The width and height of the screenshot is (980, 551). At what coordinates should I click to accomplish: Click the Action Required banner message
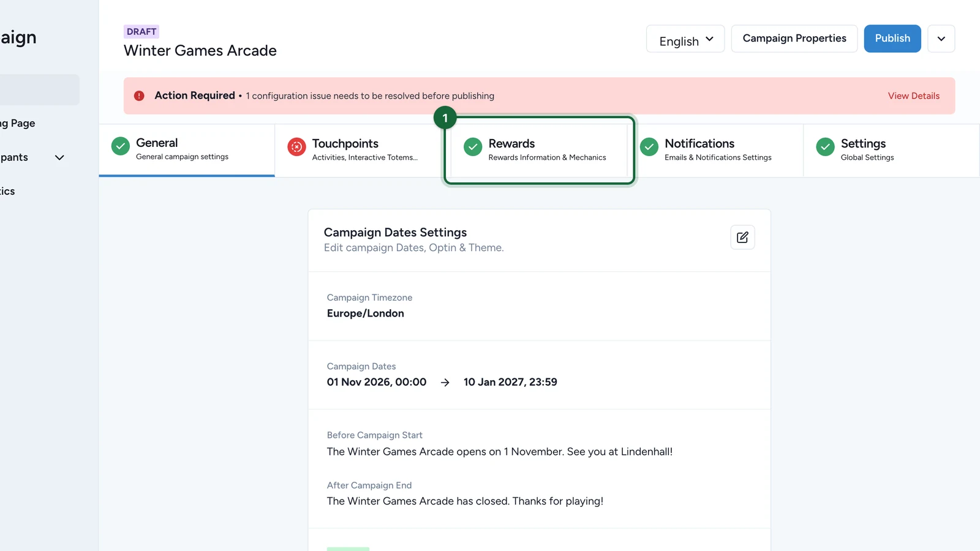pos(370,96)
